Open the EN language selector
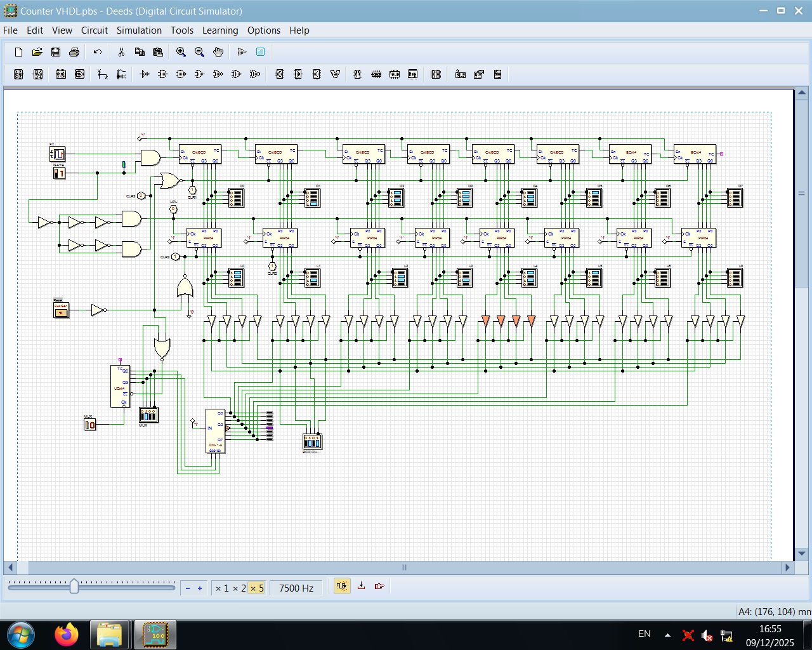812x650 pixels. tap(644, 633)
